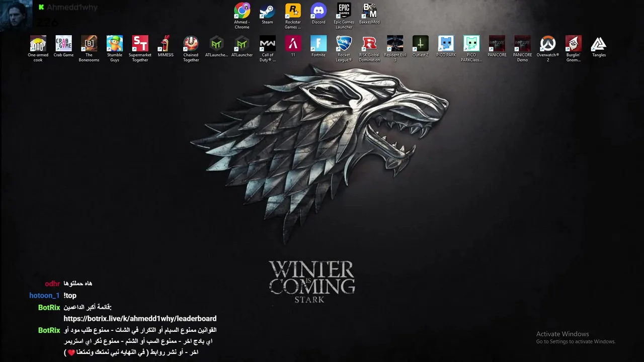Click the odhr username in chat
The width and height of the screenshot is (644, 362).
52,284
